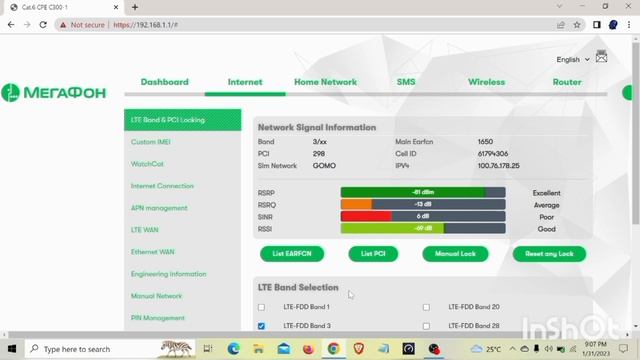
Task: Open Chrome tab search chevron
Action: tap(560, 6)
